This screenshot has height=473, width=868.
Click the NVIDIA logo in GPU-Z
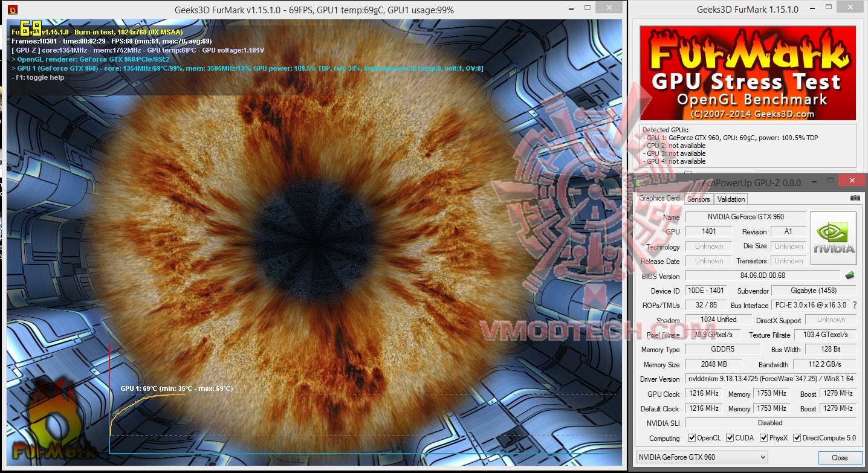pos(833,238)
